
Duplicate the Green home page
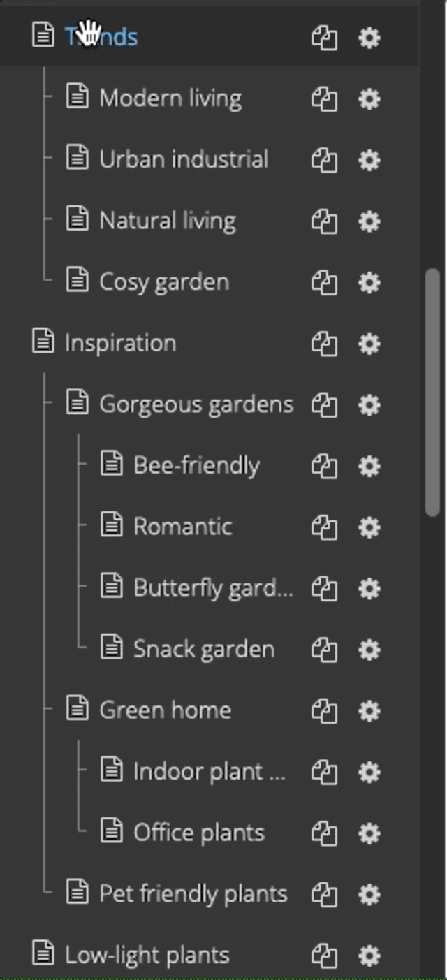[323, 711]
